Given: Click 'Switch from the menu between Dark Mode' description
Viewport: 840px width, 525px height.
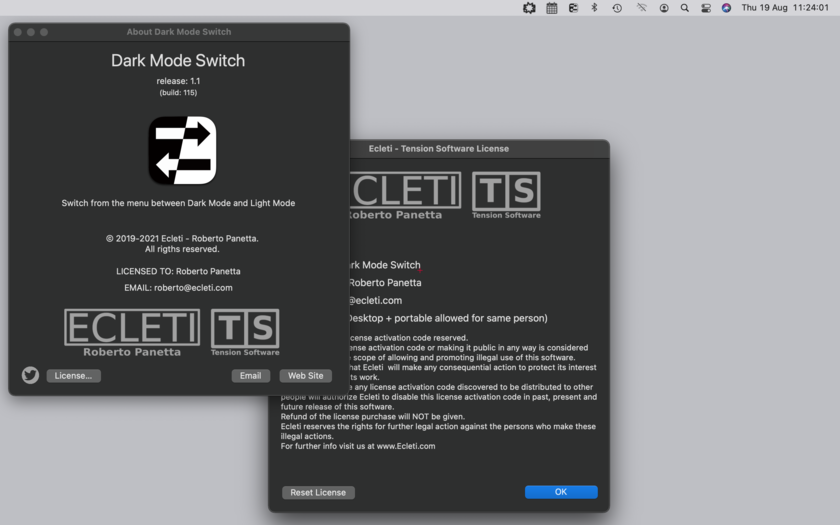Looking at the screenshot, I should [x=178, y=203].
